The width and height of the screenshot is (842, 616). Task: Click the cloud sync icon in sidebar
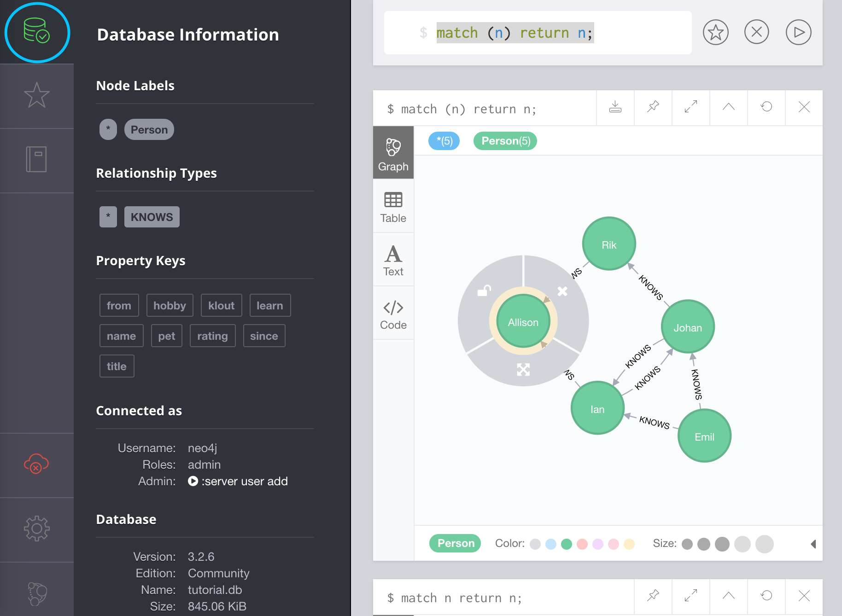pos(36,464)
